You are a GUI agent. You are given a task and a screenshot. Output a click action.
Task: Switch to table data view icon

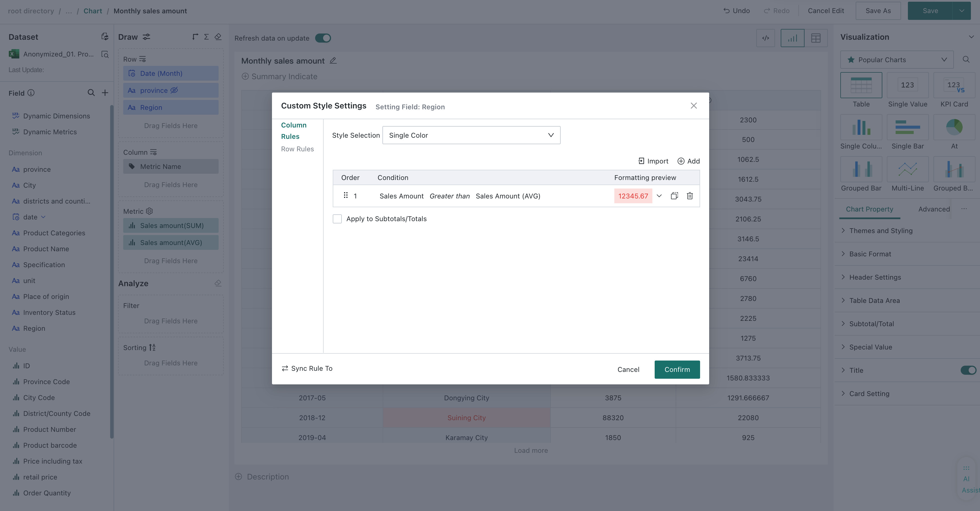[x=816, y=38]
